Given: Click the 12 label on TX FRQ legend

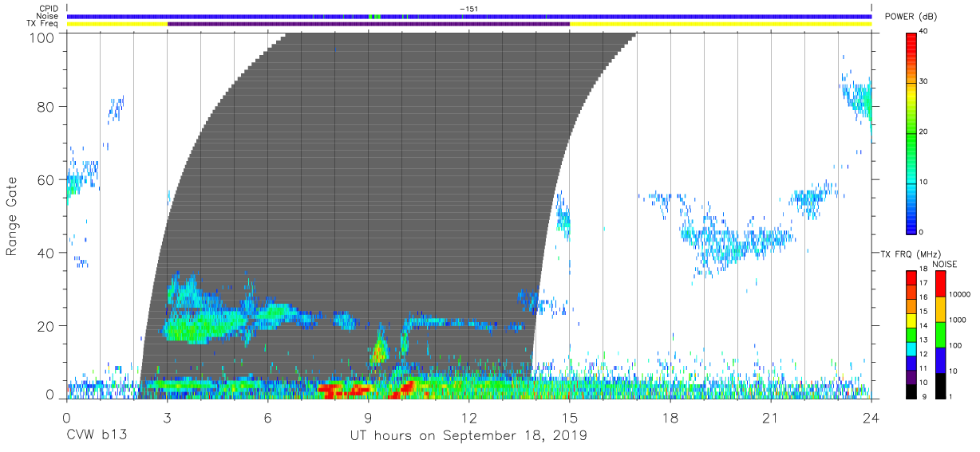Looking at the screenshot, I should coord(923,354).
